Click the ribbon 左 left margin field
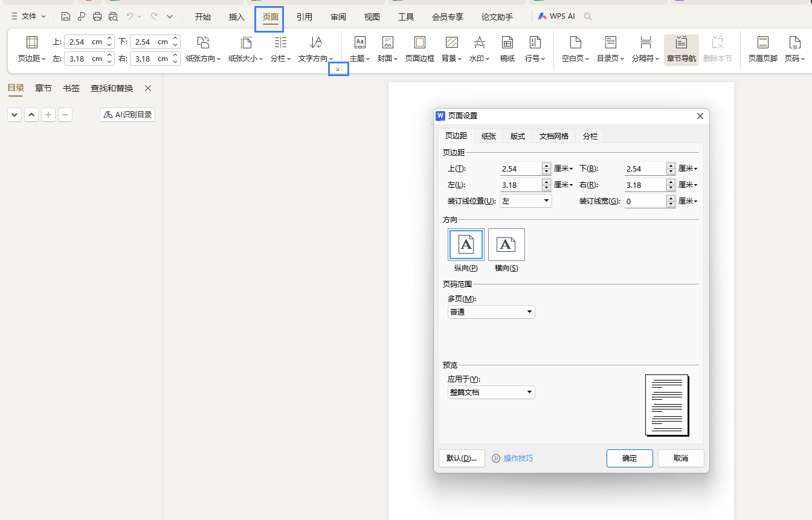This screenshot has height=520, width=812. (x=85, y=59)
